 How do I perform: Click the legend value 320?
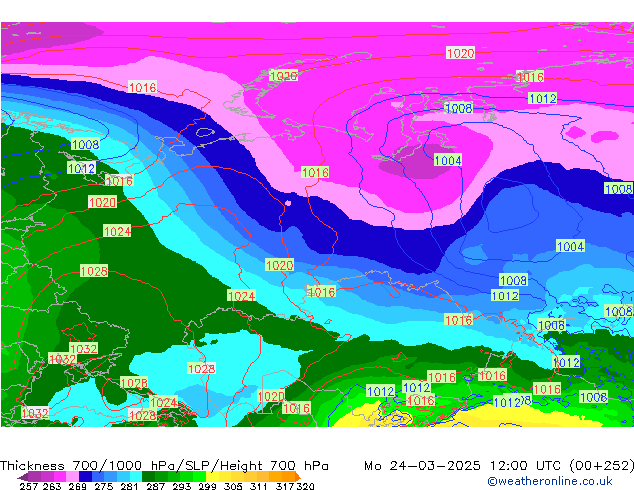[x=305, y=486]
